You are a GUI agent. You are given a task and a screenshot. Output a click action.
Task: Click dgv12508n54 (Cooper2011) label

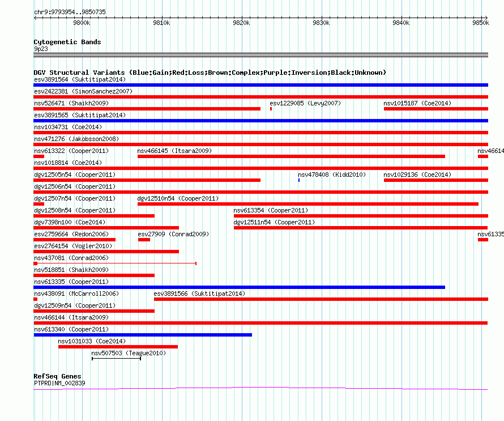(75, 210)
